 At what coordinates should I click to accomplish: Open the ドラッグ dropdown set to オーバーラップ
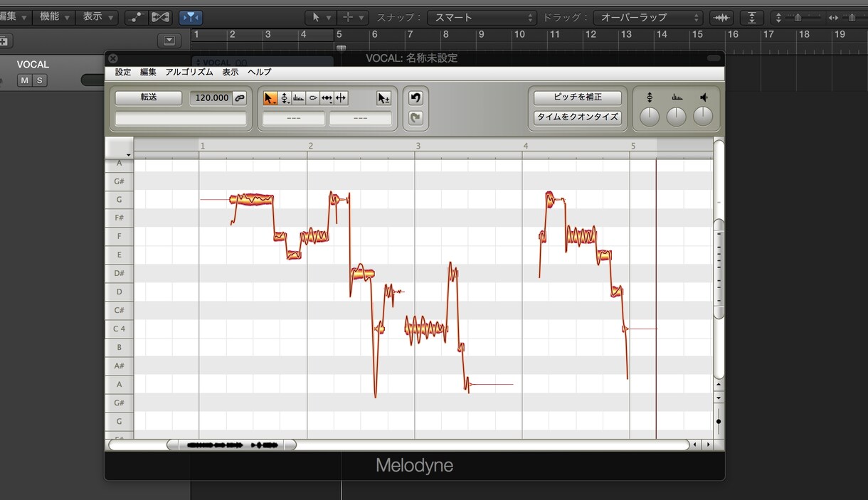click(x=647, y=17)
